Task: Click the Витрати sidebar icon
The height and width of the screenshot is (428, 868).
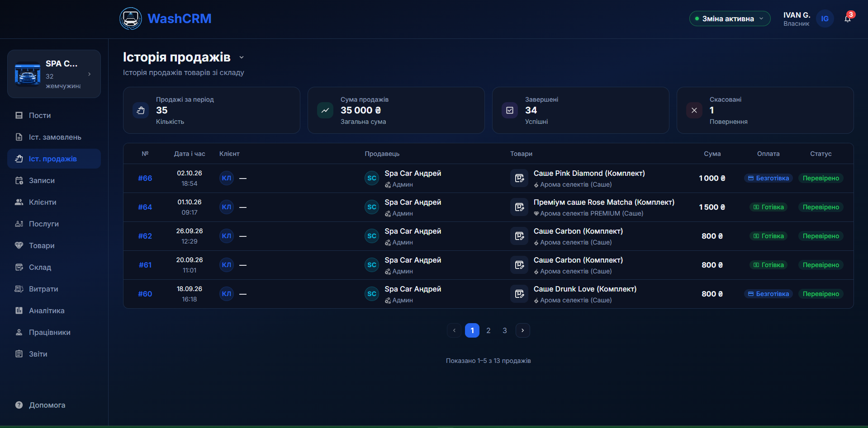Action: pos(19,289)
